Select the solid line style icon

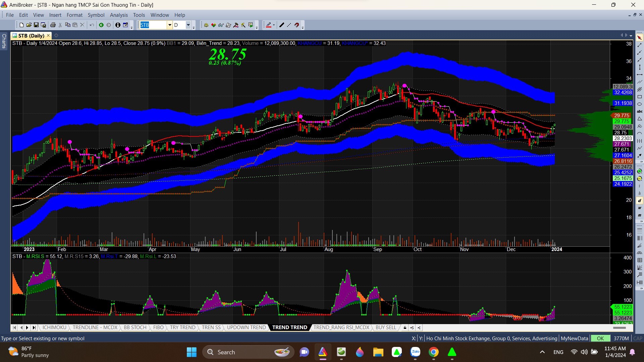pyautogui.click(x=282, y=25)
